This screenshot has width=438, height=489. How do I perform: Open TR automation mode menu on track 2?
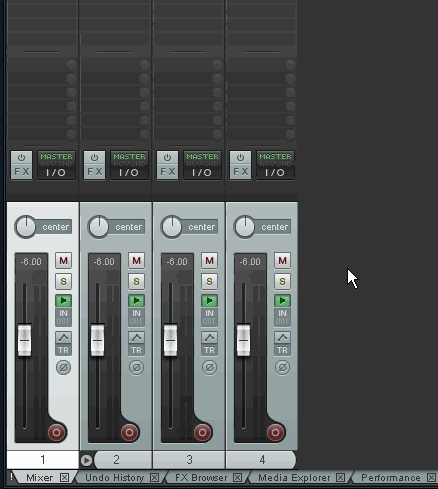(136, 350)
